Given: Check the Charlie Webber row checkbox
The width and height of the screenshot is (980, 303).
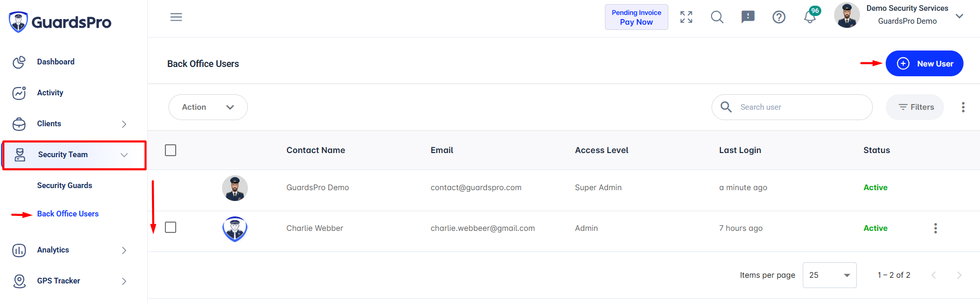Looking at the screenshot, I should point(171,227).
